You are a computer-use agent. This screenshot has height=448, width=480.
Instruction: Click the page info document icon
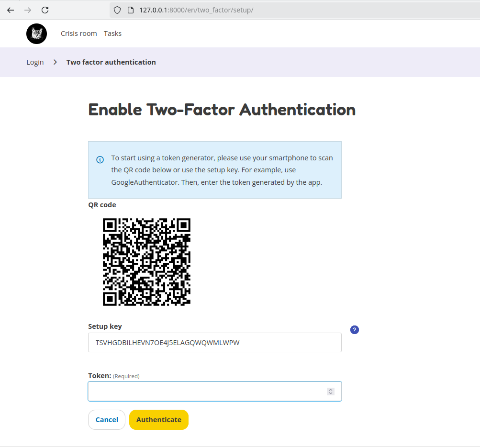point(130,10)
